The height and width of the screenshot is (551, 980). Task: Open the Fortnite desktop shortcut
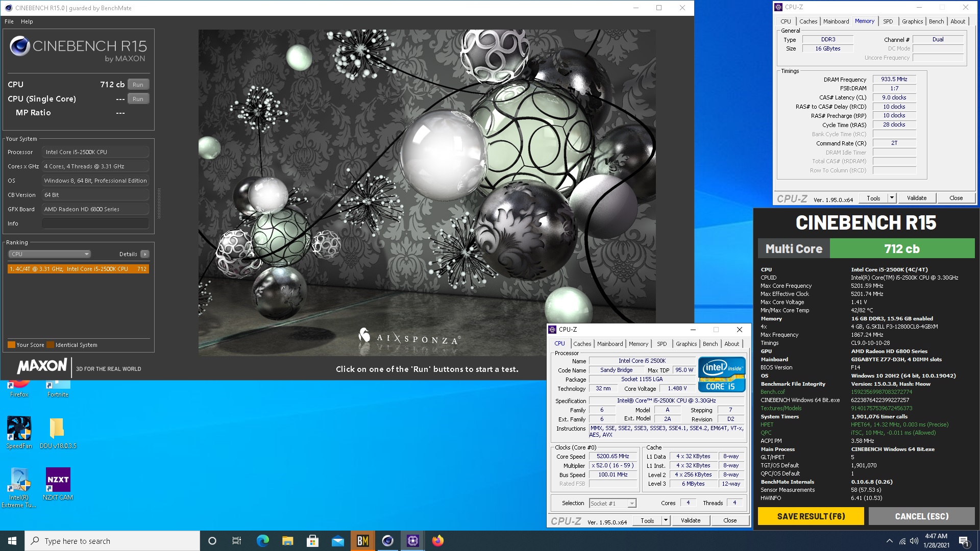(57, 389)
